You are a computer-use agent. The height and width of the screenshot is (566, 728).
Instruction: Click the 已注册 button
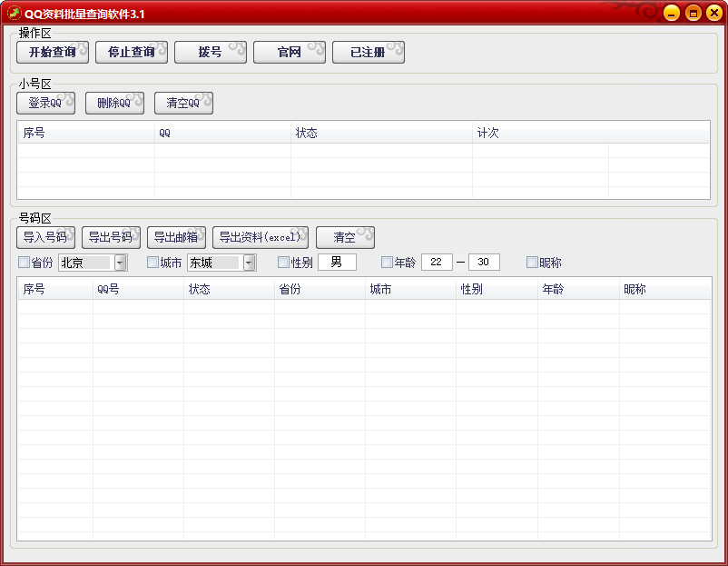click(x=369, y=52)
